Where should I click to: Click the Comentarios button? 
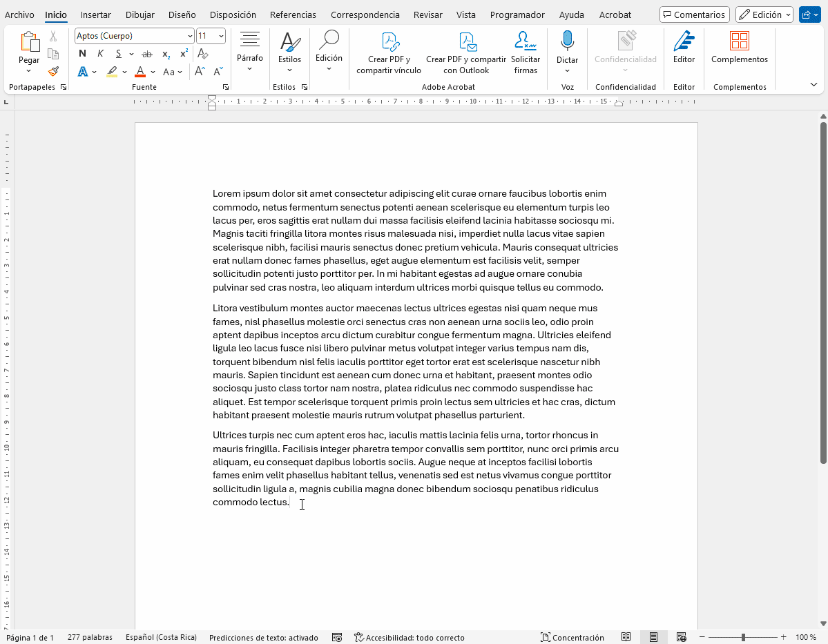click(x=694, y=14)
